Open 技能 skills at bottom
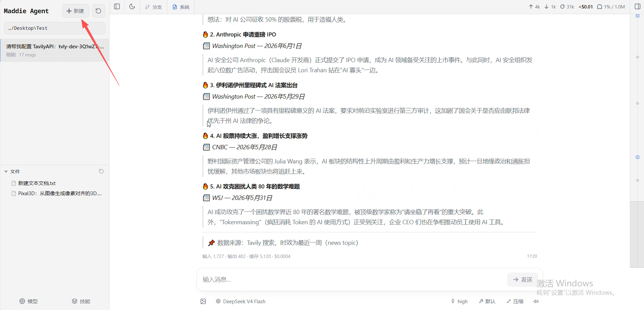Screen dimensions: 644x310 [81, 301]
